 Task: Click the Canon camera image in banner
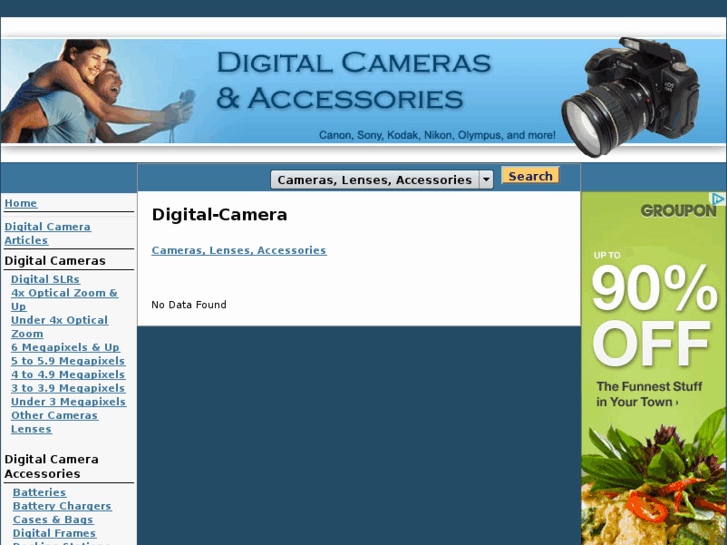click(x=630, y=96)
